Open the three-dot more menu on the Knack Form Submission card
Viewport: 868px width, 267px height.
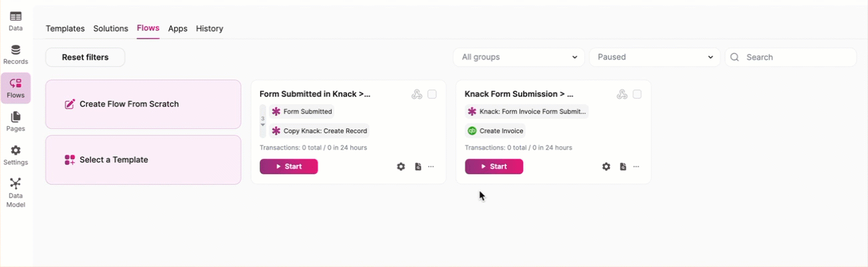coord(637,167)
